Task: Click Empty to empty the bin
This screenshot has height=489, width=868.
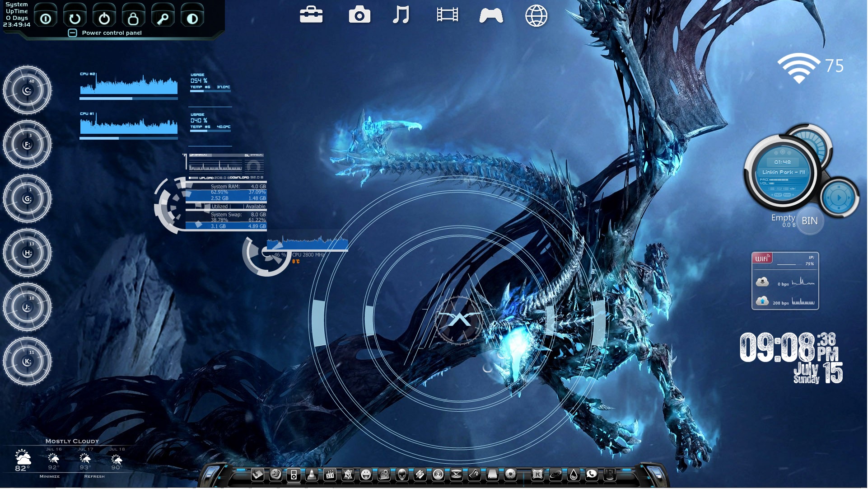Action: point(783,218)
